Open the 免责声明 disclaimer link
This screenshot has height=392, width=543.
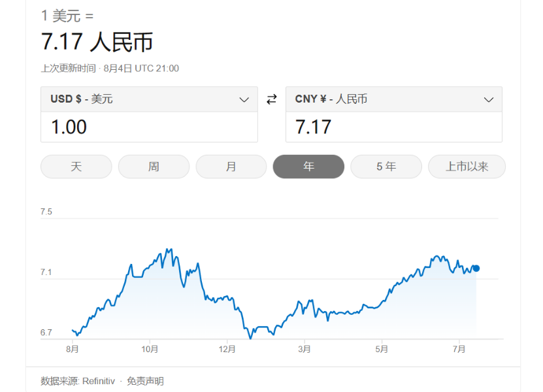click(x=145, y=381)
